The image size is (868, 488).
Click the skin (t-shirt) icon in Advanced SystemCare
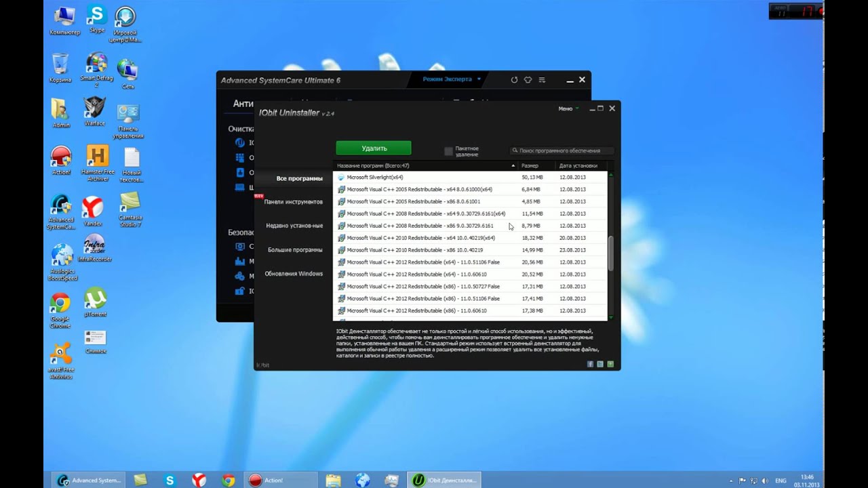click(x=528, y=80)
